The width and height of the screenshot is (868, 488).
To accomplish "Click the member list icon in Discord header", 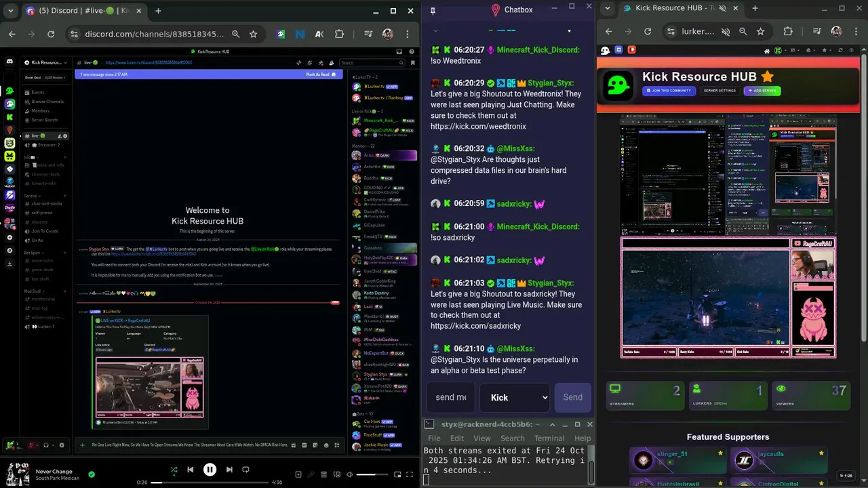I will tap(331, 63).
